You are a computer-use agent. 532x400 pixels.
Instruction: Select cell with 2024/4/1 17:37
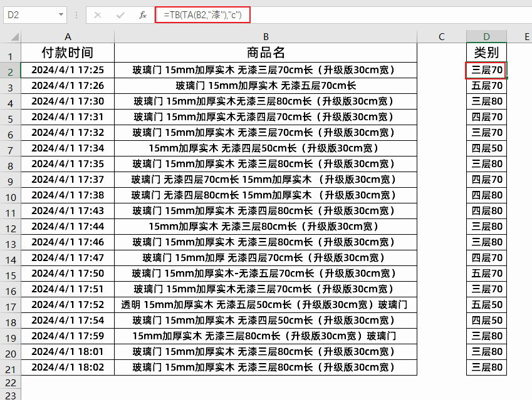pyautogui.click(x=68, y=180)
